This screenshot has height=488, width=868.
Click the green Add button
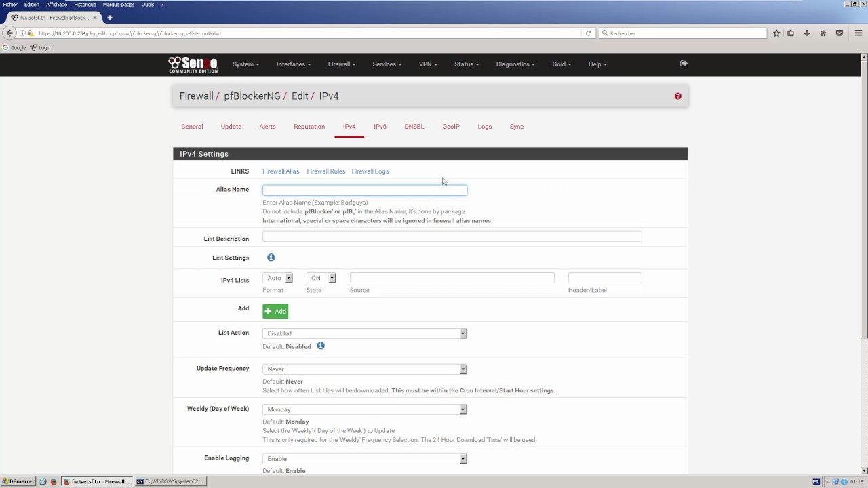275,311
